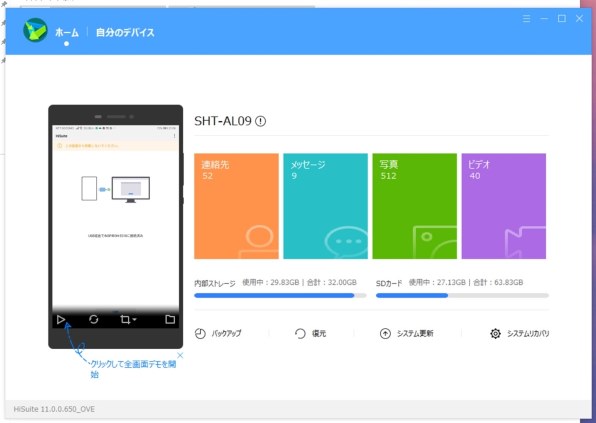Click the 使用中:27.13GB SD card text

click(437, 282)
